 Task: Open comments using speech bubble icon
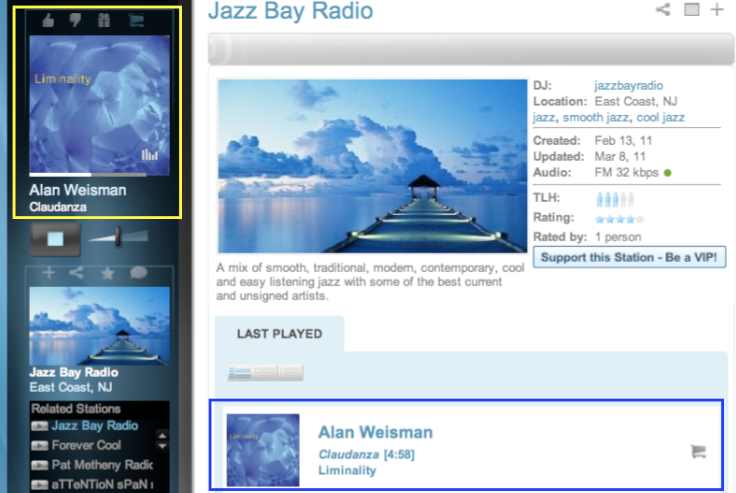click(138, 273)
